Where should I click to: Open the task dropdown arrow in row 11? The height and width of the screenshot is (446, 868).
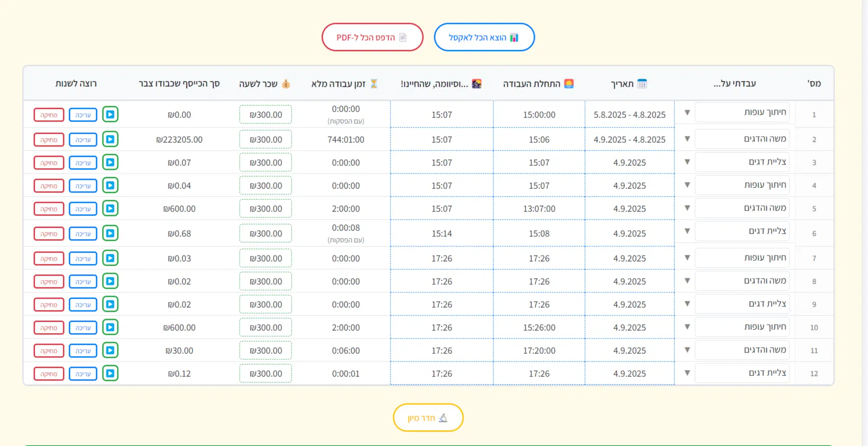click(x=687, y=350)
